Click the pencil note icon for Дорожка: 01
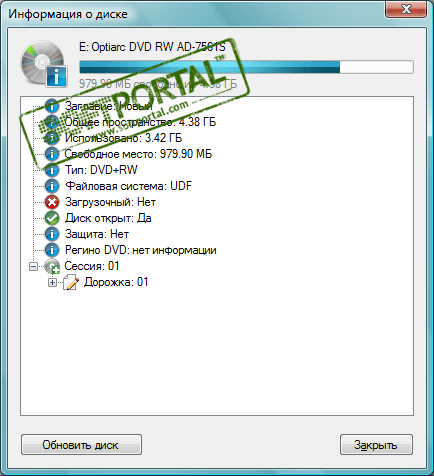Screen dimensions: 434x476 pyautogui.click(x=71, y=282)
